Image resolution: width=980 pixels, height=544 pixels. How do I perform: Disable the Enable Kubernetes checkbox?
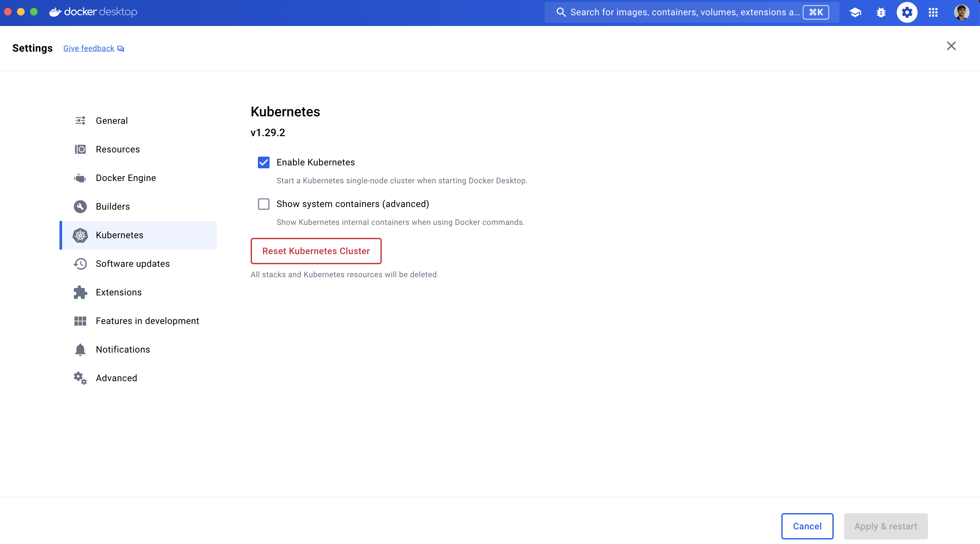pos(264,162)
